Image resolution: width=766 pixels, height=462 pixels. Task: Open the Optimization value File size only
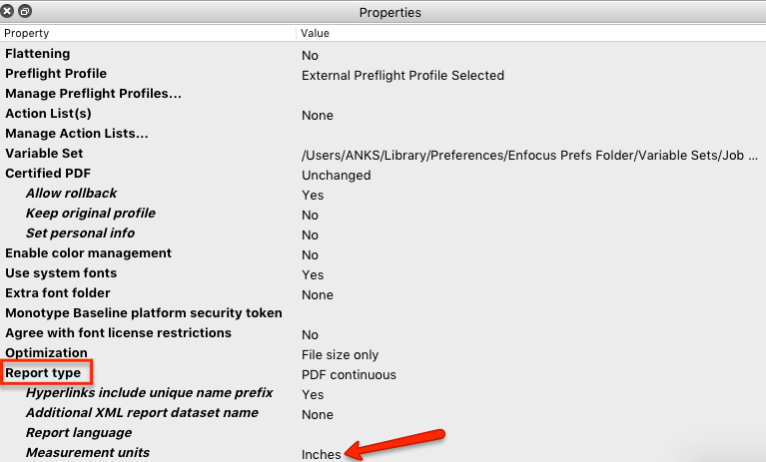[340, 355]
